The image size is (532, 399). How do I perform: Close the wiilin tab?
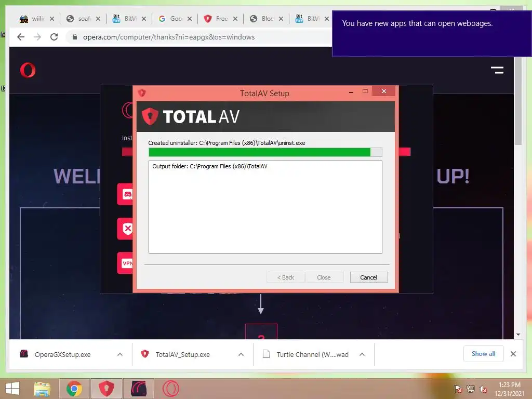coord(52,19)
